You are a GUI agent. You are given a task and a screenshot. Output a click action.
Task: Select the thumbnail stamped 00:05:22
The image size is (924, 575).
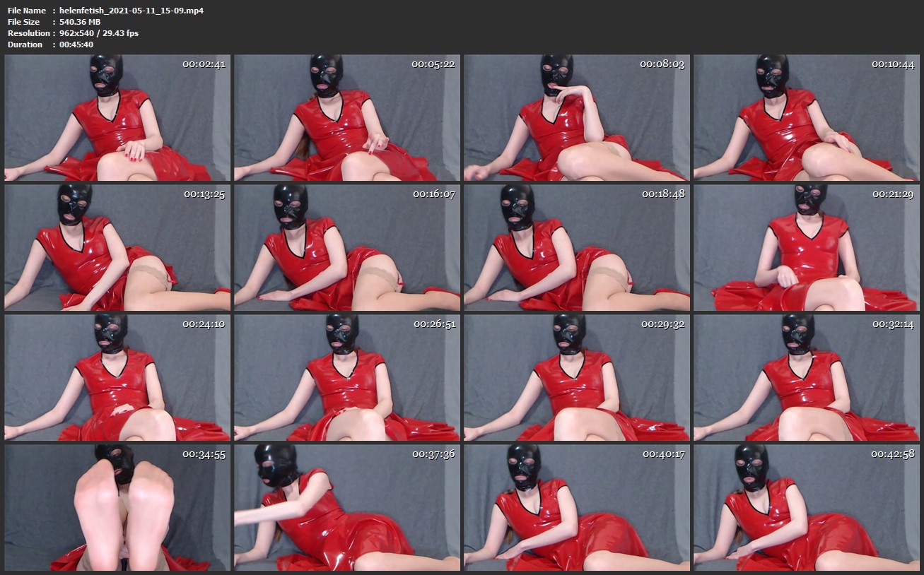pos(347,117)
